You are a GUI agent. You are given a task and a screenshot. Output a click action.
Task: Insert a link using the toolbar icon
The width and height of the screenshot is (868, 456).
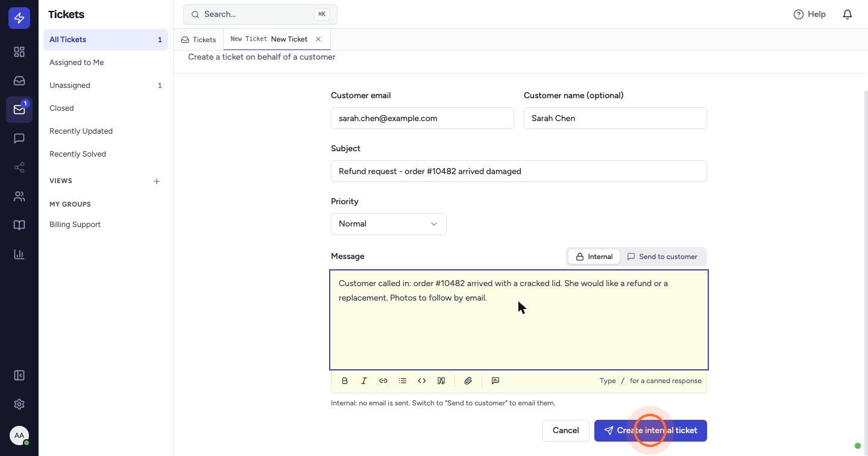[383, 381]
